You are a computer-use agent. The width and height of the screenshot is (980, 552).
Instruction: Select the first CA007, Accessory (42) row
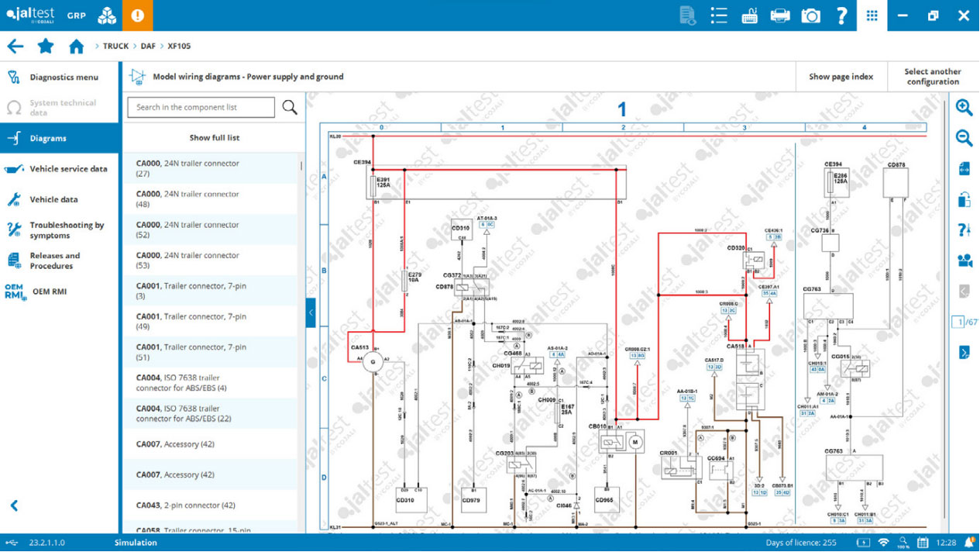[x=210, y=444]
